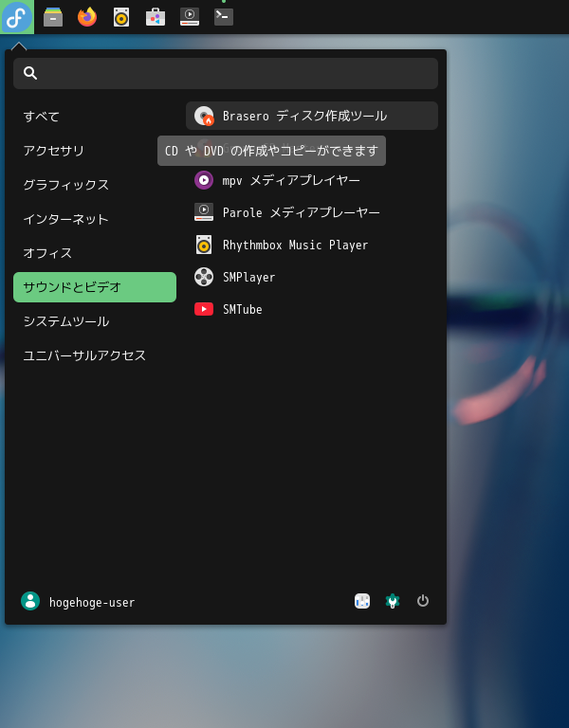Screen dimensions: 569x728
Task: Click the hogehoge-user name label
Action: 92,603
